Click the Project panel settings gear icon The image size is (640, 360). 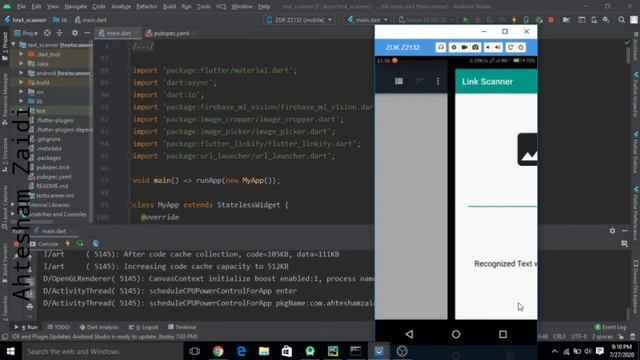(74, 33)
